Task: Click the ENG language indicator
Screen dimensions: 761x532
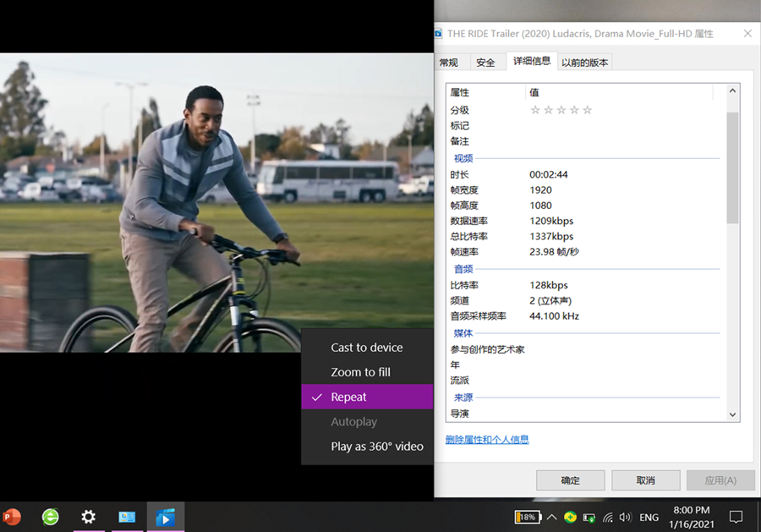Action: (x=648, y=517)
